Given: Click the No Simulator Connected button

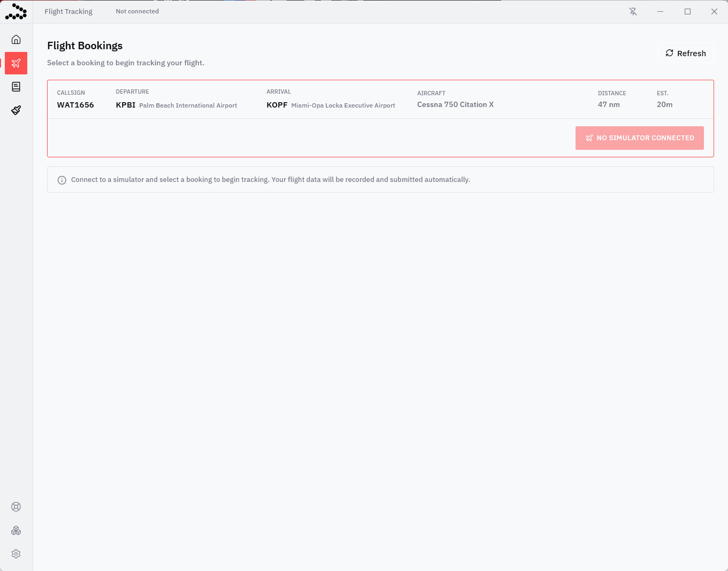Looking at the screenshot, I should [x=640, y=138].
